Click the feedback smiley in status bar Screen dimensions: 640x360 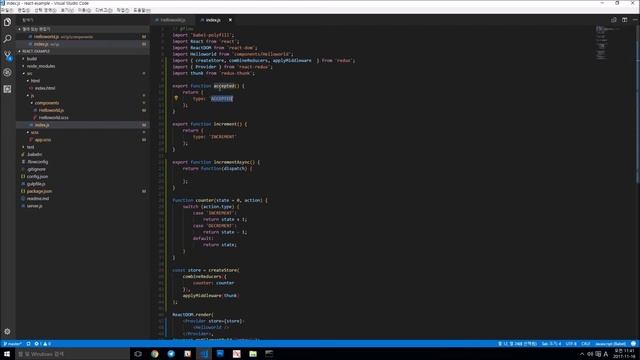tap(633, 344)
